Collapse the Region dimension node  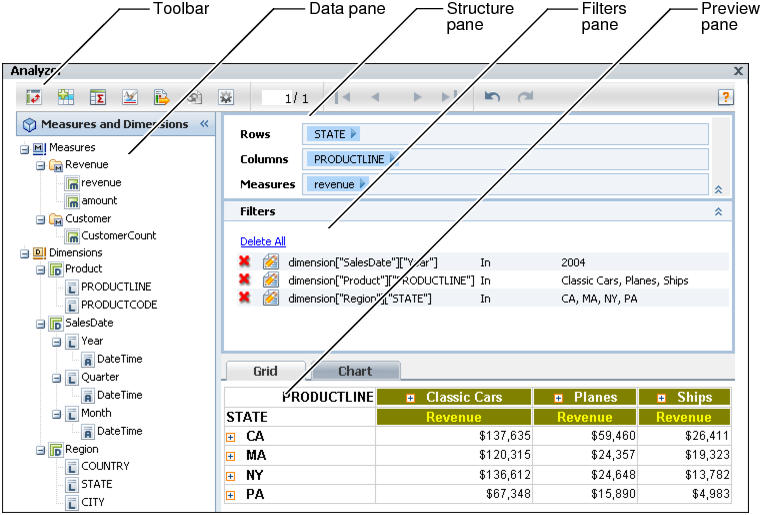click(x=40, y=450)
